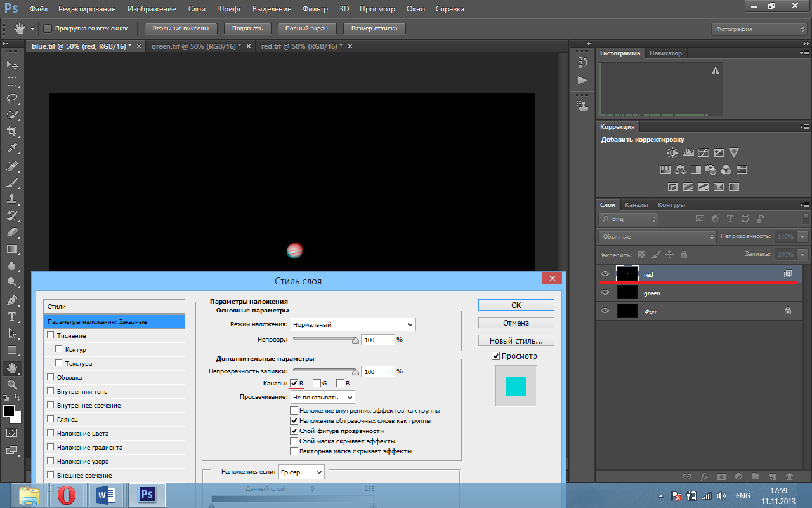812x508 pixels.
Task: Open File Explorer from the taskbar
Action: (x=29, y=495)
